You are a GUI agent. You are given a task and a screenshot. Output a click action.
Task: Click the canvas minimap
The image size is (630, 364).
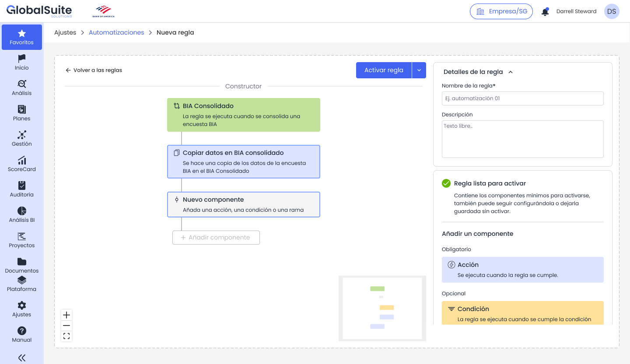point(382,308)
